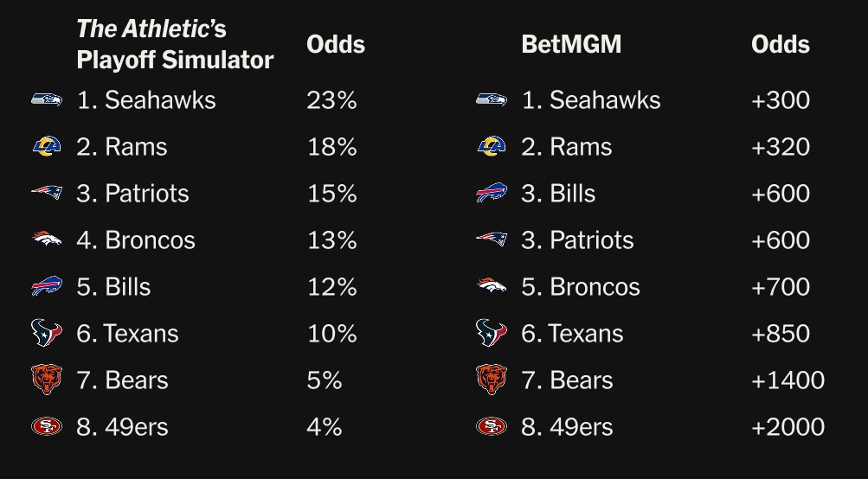Click Bears logo in Playoff Simulator list
This screenshot has width=868, height=479.
[x=47, y=380]
